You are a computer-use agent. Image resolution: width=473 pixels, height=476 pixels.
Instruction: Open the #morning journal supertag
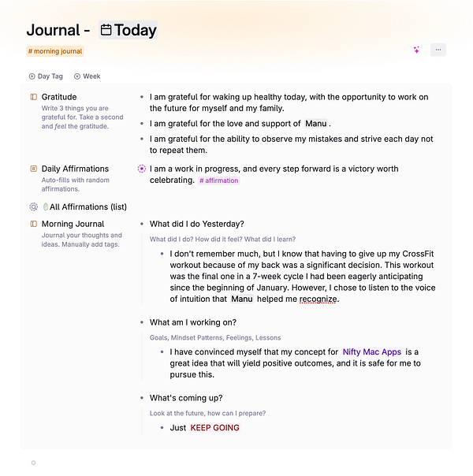coord(55,51)
